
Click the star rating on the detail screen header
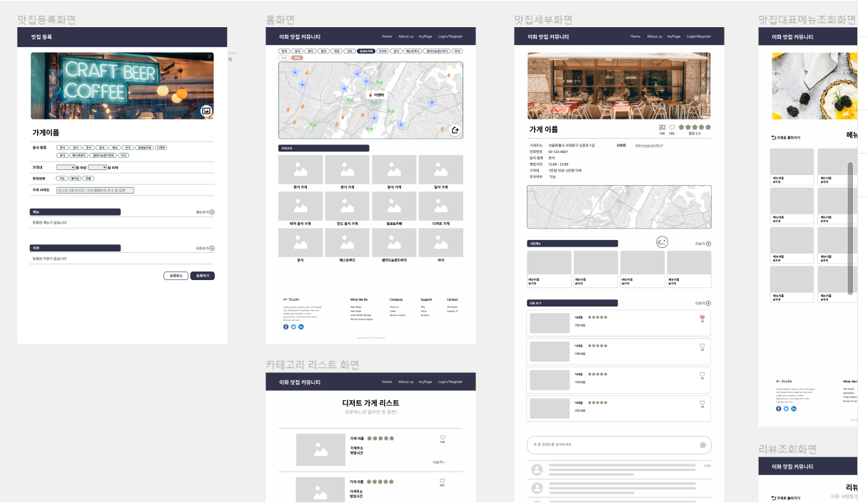[695, 127]
